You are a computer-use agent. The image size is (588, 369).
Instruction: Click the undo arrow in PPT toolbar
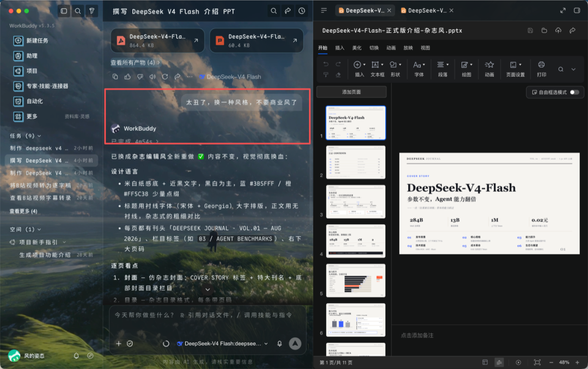[326, 64]
